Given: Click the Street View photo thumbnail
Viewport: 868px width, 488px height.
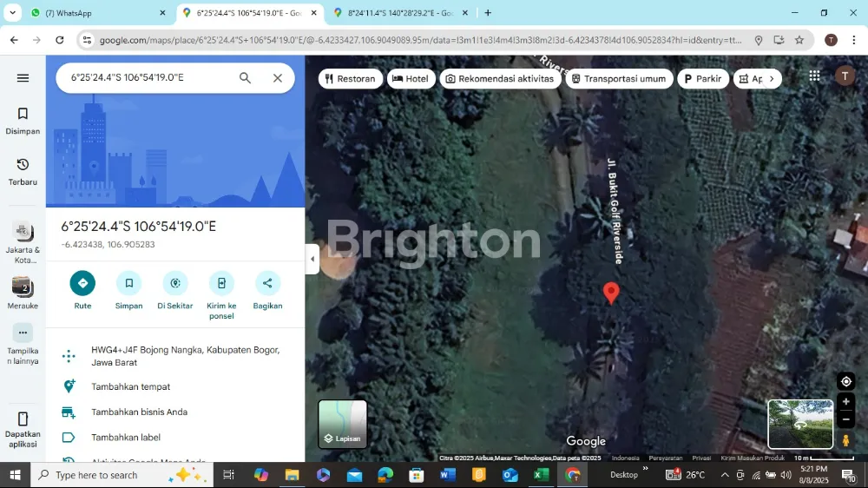Looking at the screenshot, I should click(x=800, y=424).
